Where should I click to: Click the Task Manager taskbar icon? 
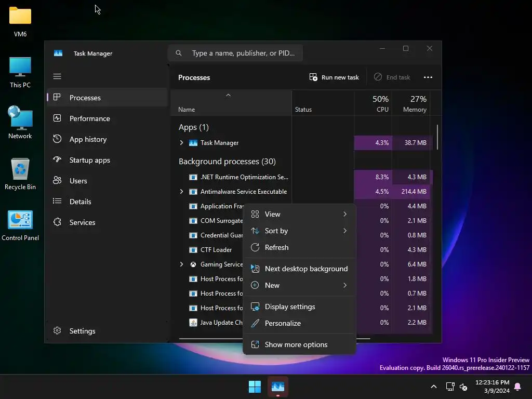coord(278,387)
